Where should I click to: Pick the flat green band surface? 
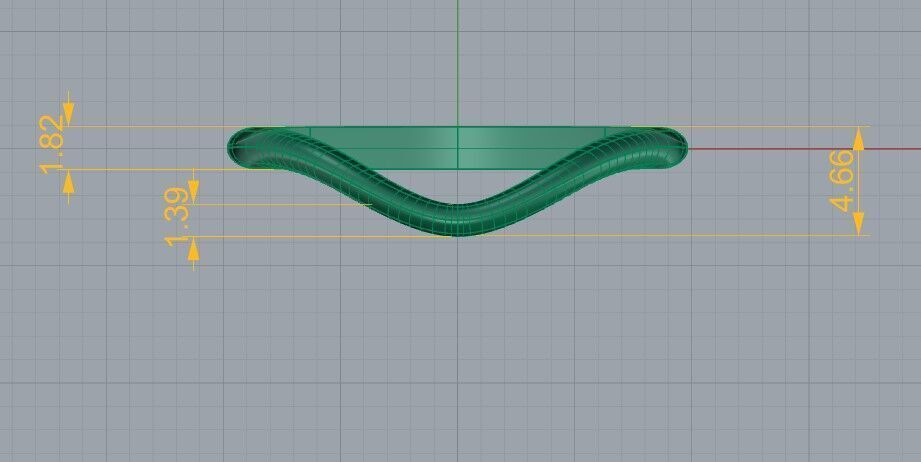457,148
